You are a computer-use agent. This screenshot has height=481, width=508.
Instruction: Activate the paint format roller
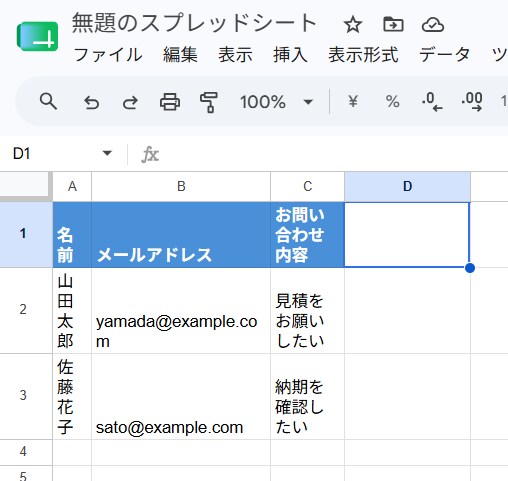coord(209,102)
